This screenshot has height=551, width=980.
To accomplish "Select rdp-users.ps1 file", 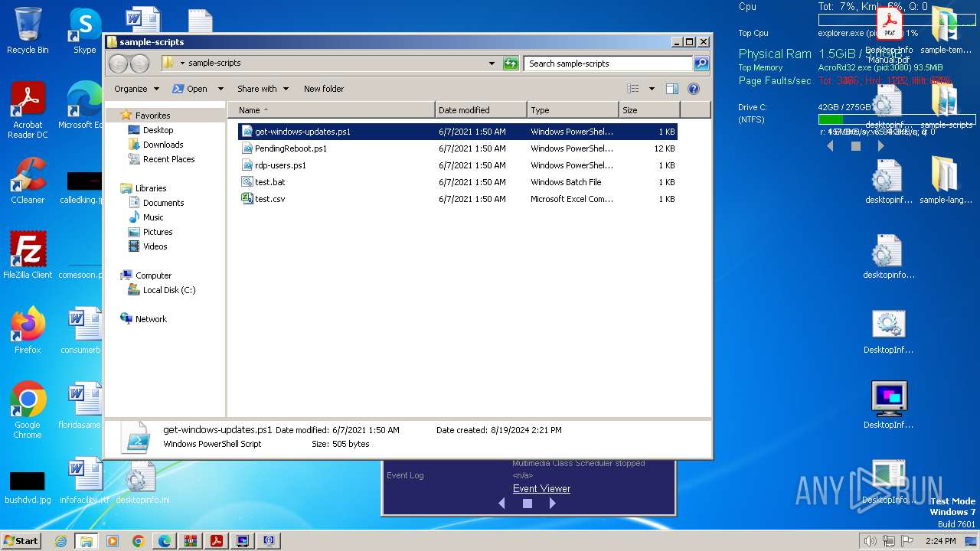I will [457, 165].
